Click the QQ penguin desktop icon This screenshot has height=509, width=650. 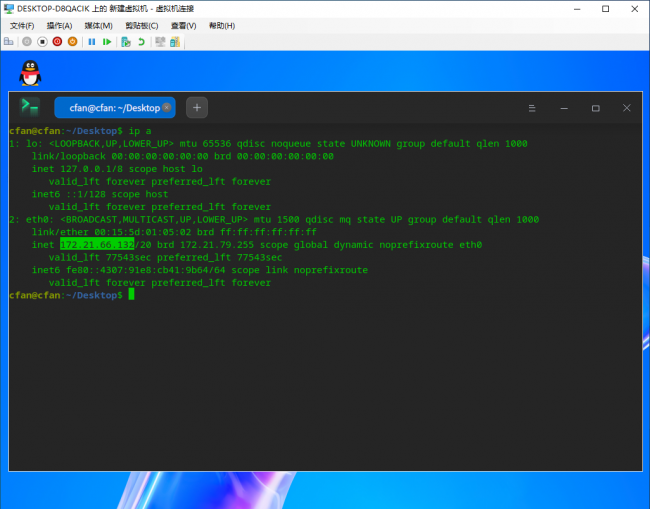coord(30,73)
